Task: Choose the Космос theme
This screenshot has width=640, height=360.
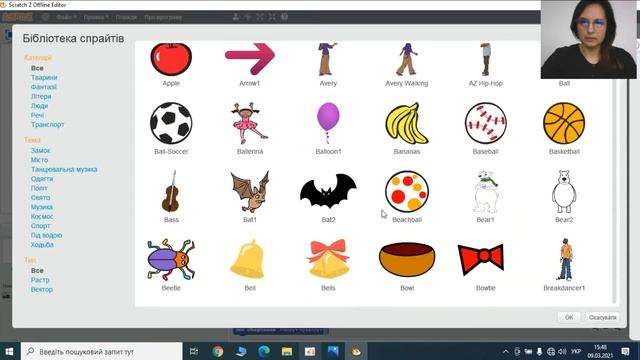Action: click(x=42, y=216)
